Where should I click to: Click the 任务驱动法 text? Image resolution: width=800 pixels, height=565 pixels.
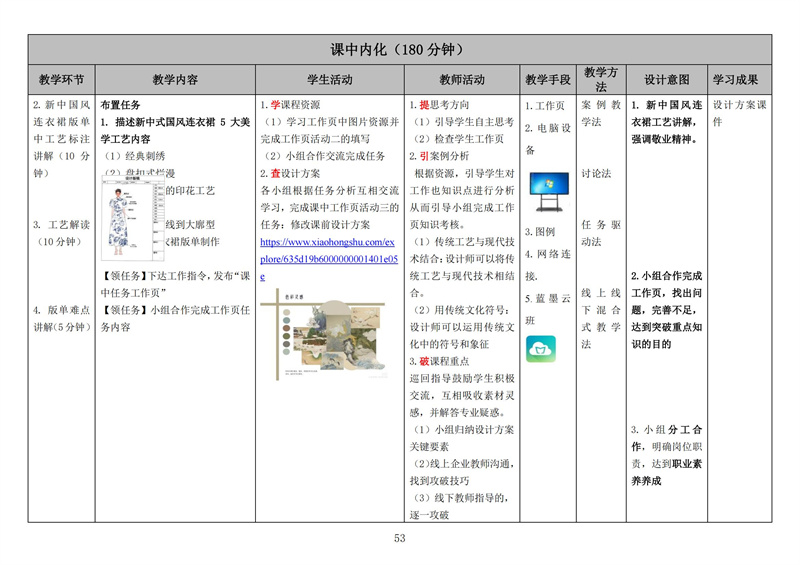click(x=601, y=233)
